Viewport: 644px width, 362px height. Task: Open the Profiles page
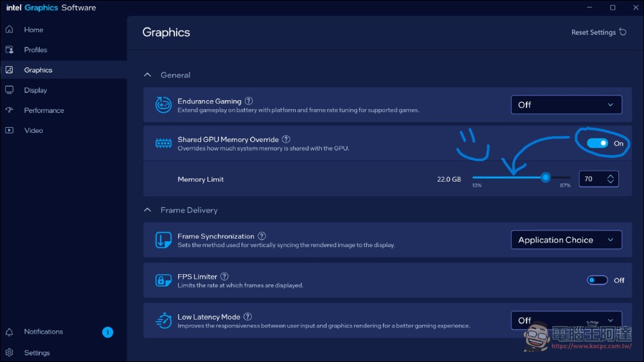pos(64,49)
